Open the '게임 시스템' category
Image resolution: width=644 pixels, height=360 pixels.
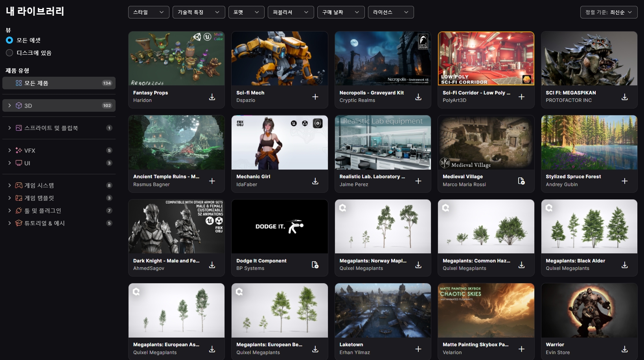pos(39,185)
